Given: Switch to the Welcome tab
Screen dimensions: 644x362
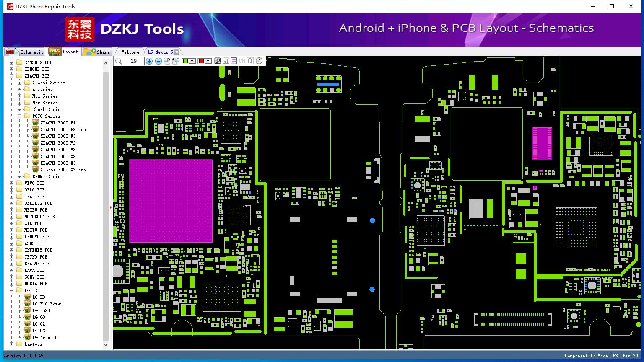Looking at the screenshot, I should [x=130, y=52].
